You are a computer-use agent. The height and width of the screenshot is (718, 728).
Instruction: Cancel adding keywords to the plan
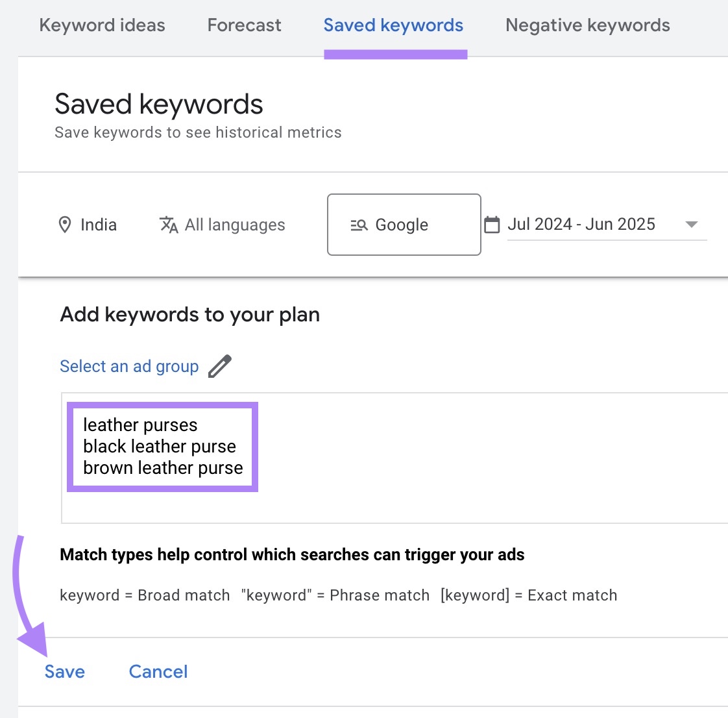158,671
